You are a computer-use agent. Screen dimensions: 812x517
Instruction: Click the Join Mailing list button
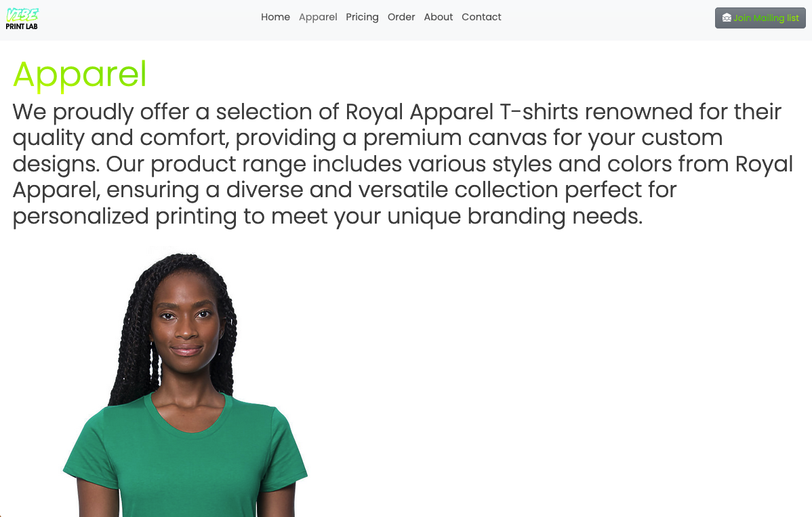pos(760,18)
